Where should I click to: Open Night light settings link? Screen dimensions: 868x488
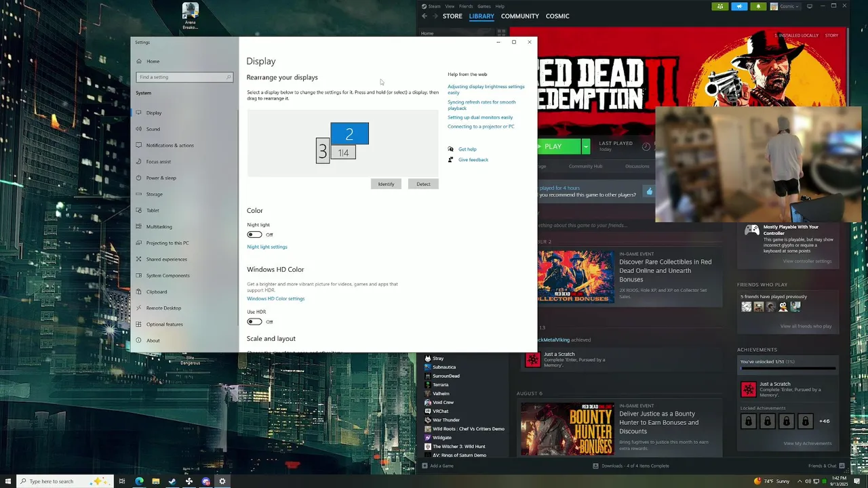pos(267,247)
